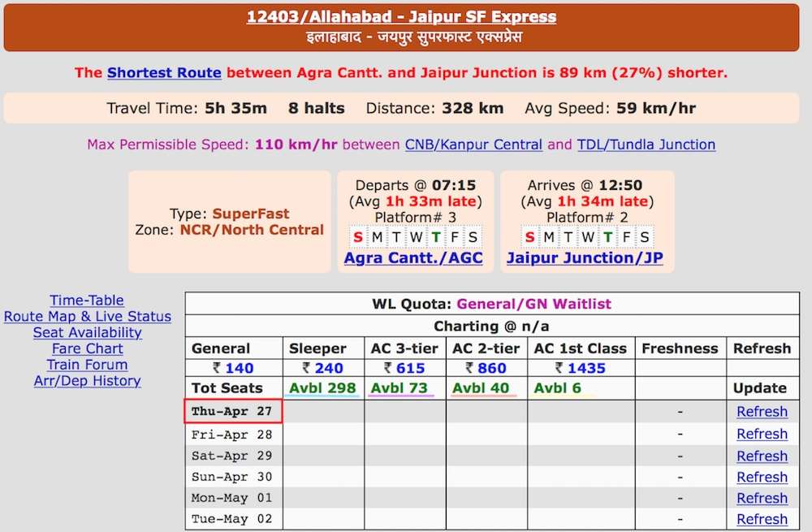The image size is (812, 532).
Task: Open the Train Forum link
Action: (x=88, y=365)
